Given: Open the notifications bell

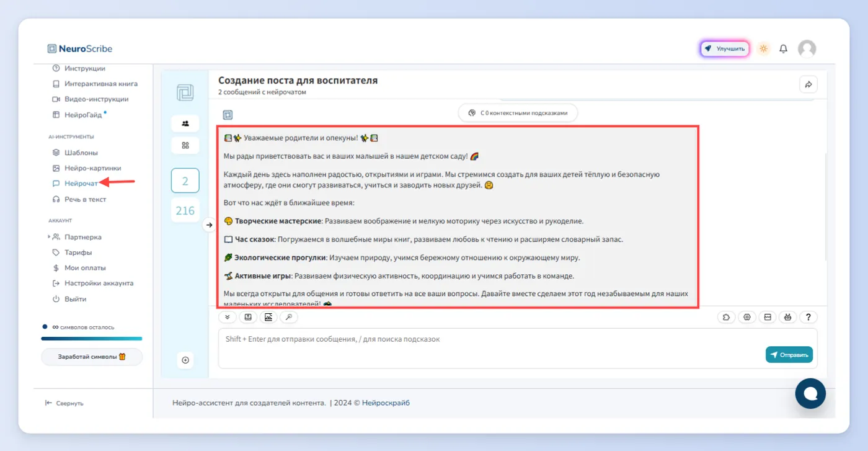Looking at the screenshot, I should (784, 48).
